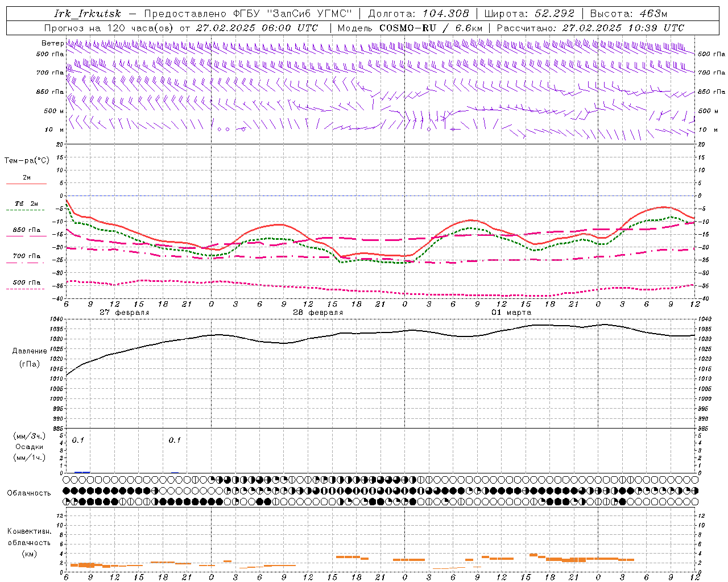Click the line sample under 2м legend
Viewport: 728px width, 582px height.
click(x=26, y=184)
